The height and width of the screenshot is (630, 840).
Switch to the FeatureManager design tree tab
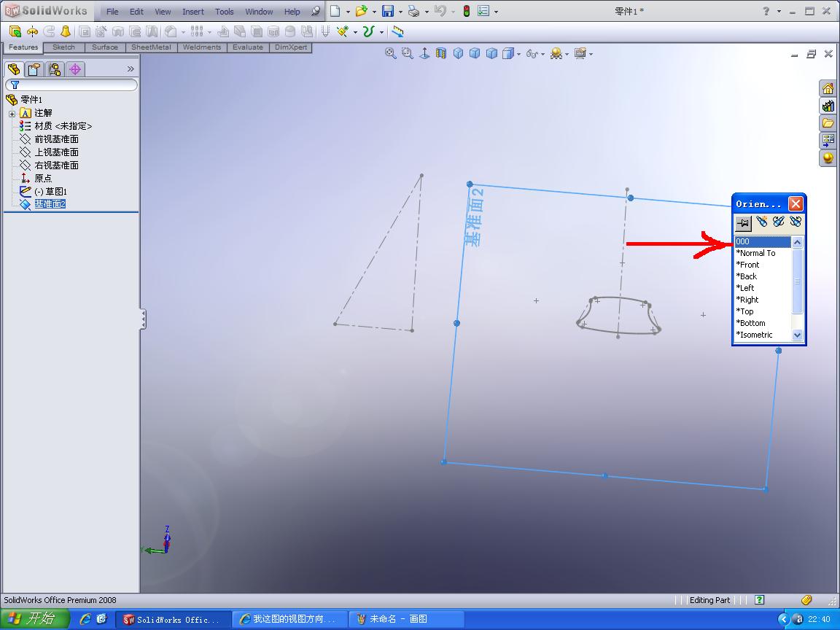click(x=14, y=69)
